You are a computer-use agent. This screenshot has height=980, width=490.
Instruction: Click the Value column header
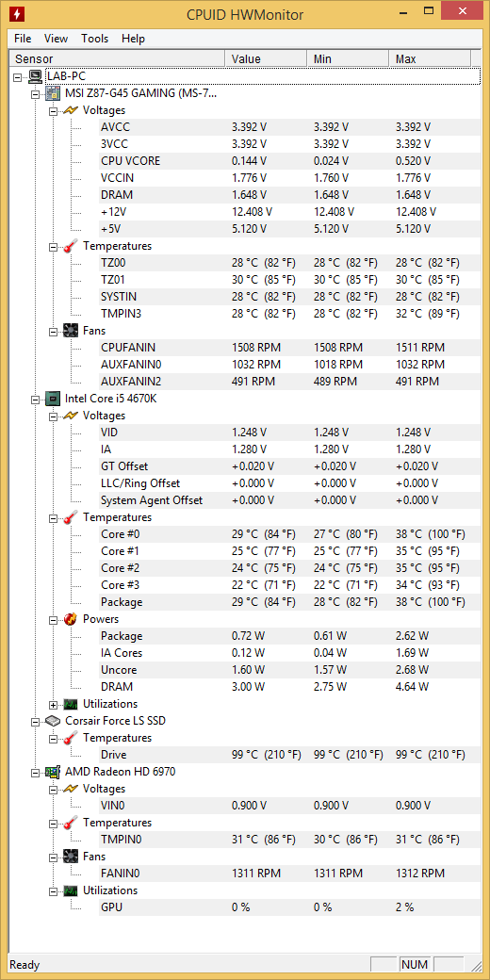[x=266, y=58]
